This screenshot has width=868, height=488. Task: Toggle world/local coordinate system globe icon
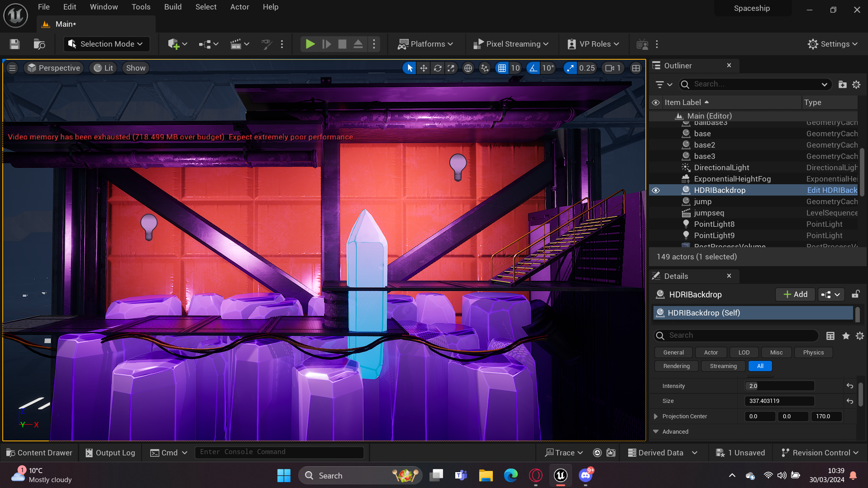[x=468, y=68]
